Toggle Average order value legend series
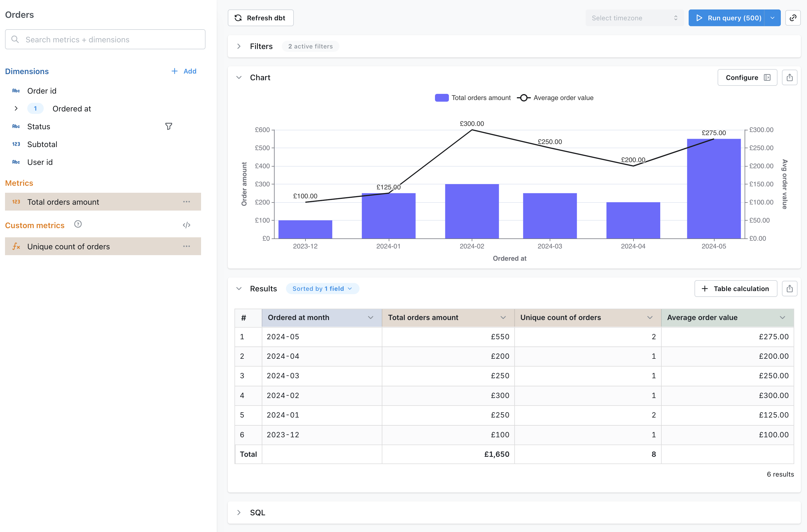The width and height of the screenshot is (807, 532). 555,98
